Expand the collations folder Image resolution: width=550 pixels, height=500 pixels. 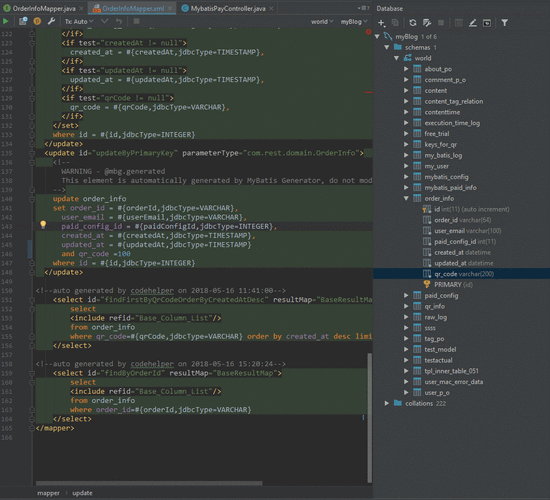click(x=387, y=404)
